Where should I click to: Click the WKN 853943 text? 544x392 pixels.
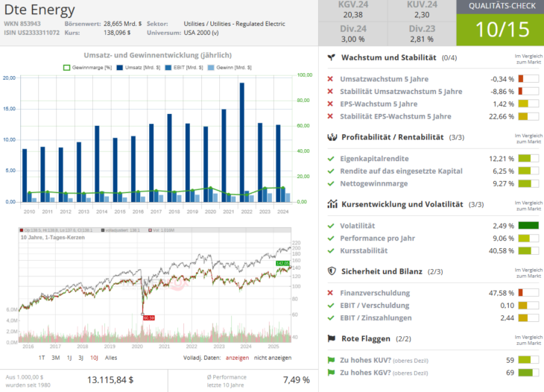coord(22,24)
